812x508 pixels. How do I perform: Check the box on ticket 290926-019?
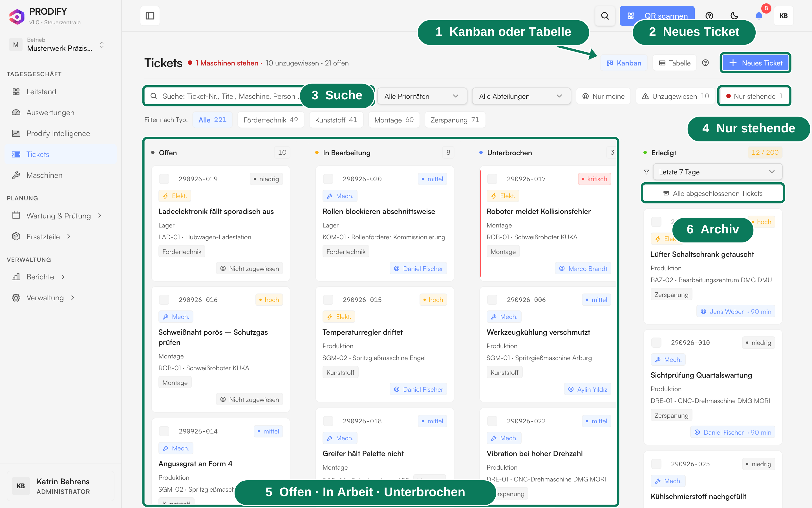pyautogui.click(x=164, y=179)
